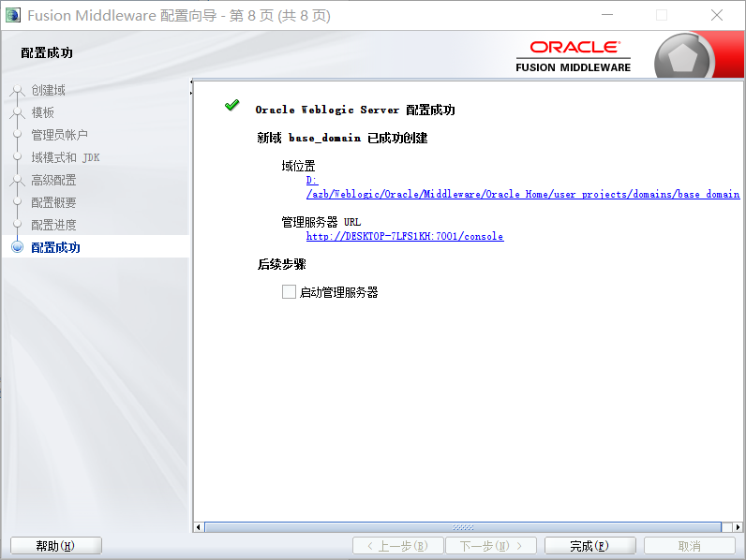Click the '后续步骤' heading
Viewport: 746px width, 560px height.
point(282,264)
